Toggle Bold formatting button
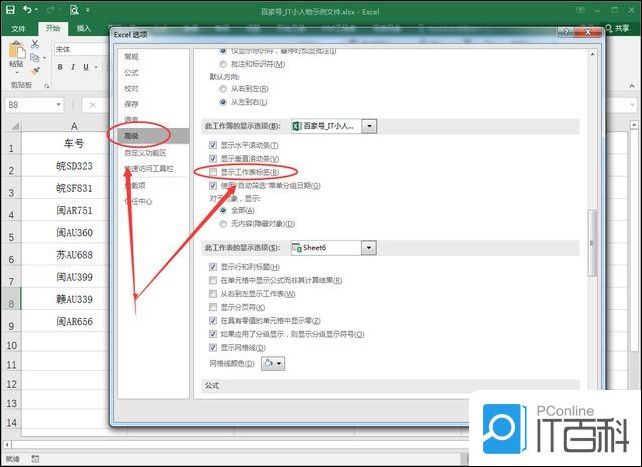 click(60, 67)
